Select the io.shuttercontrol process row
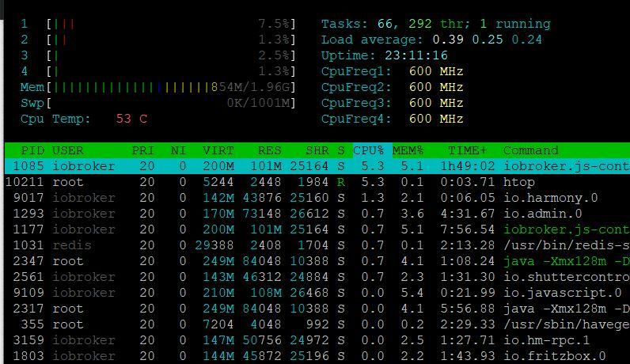The width and height of the screenshot is (630, 364). [x=317, y=277]
